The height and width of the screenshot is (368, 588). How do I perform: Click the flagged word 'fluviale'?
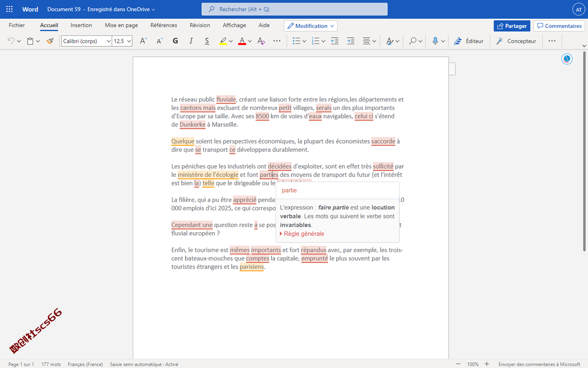[226, 99]
